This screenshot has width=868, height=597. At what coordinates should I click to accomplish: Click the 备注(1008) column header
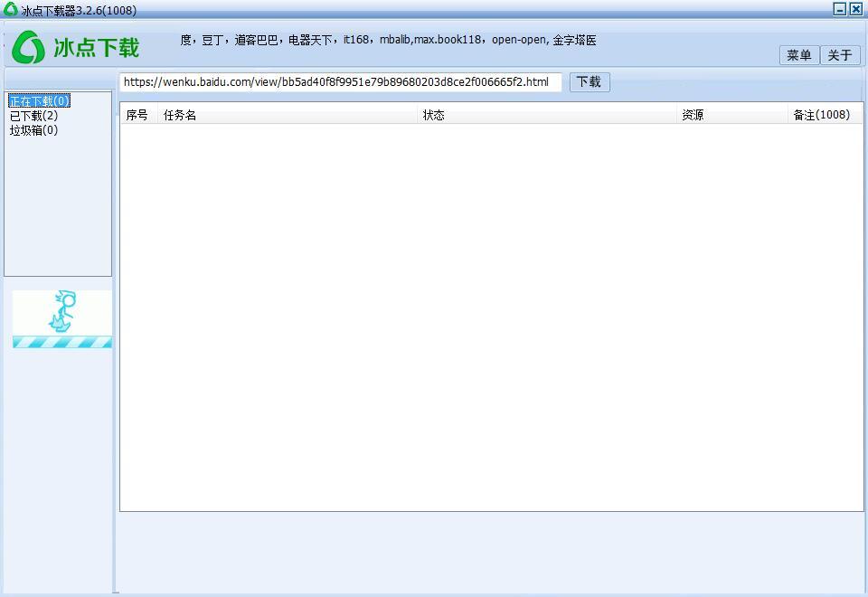coord(825,115)
